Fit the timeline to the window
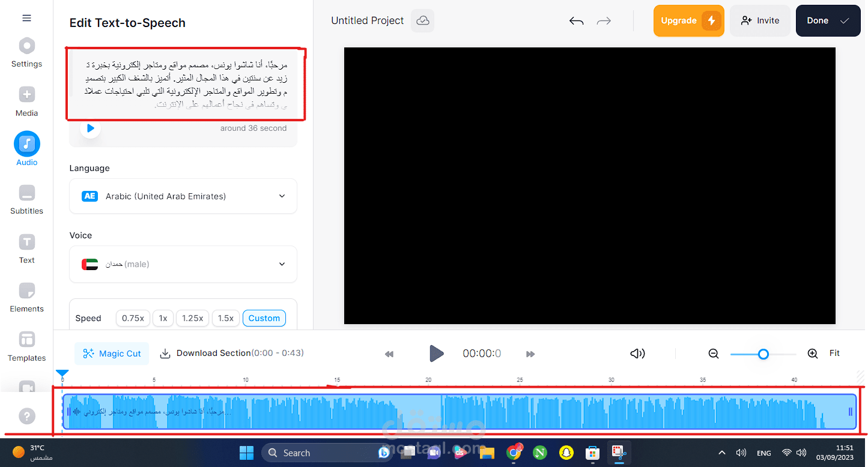The width and height of the screenshot is (868, 467). pos(834,353)
